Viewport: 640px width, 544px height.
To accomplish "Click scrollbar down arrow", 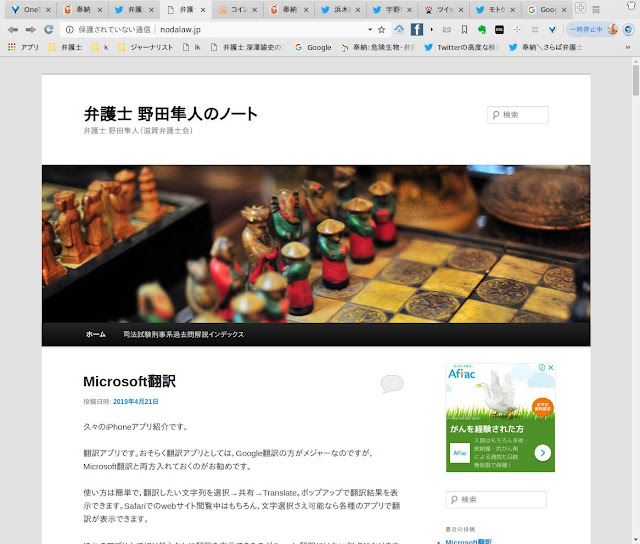I will (x=636, y=540).
